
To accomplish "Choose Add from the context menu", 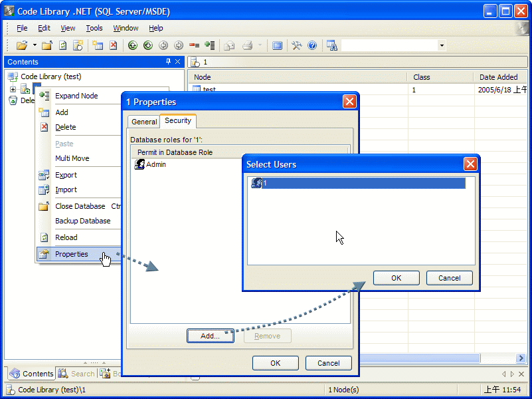I will (x=79, y=112).
